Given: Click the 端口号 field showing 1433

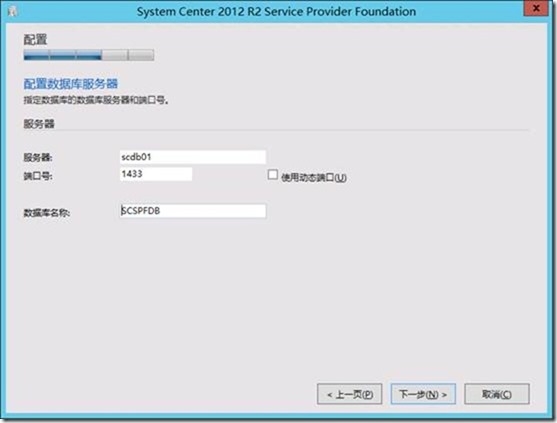Looking at the screenshot, I should (x=156, y=174).
